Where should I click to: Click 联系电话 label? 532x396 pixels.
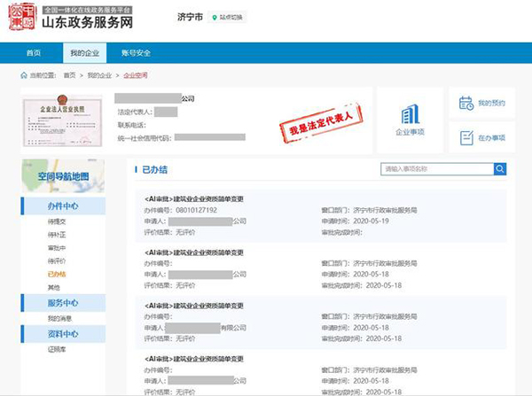point(132,125)
